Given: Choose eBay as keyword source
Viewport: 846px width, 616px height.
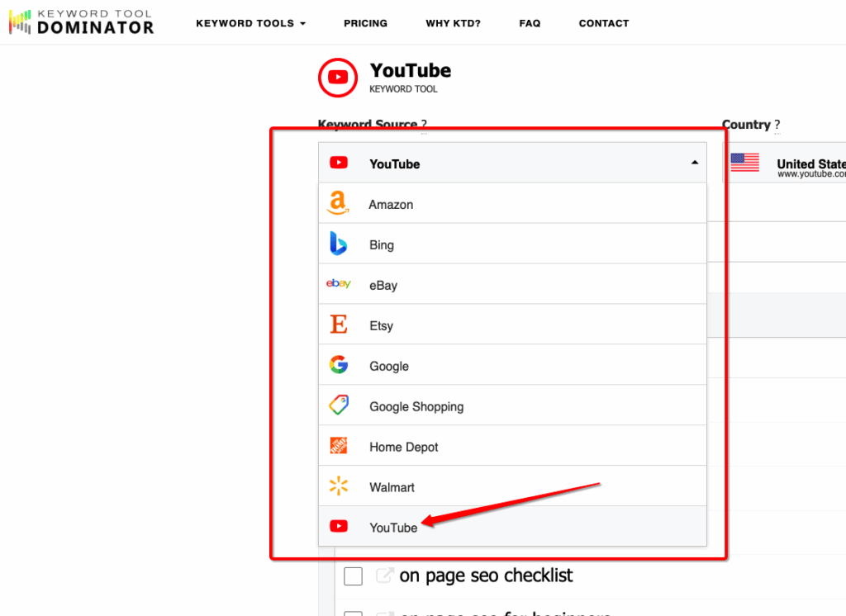Looking at the screenshot, I should [x=512, y=284].
